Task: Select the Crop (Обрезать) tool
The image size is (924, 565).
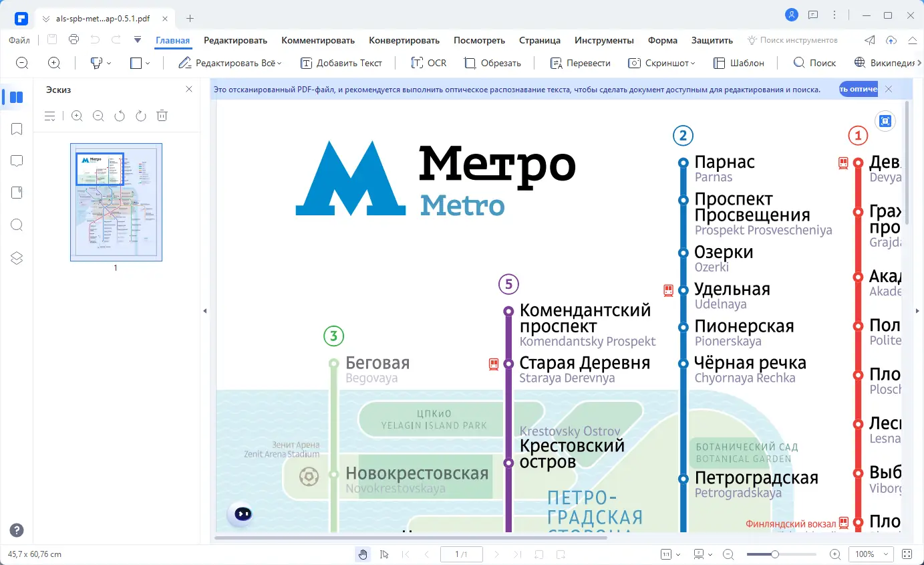Action: (x=492, y=63)
